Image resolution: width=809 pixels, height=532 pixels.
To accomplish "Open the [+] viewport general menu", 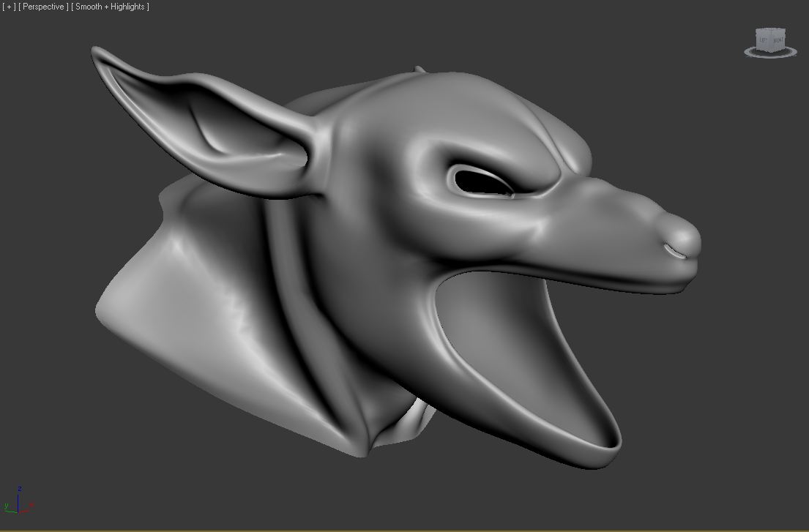I will [x=9, y=7].
